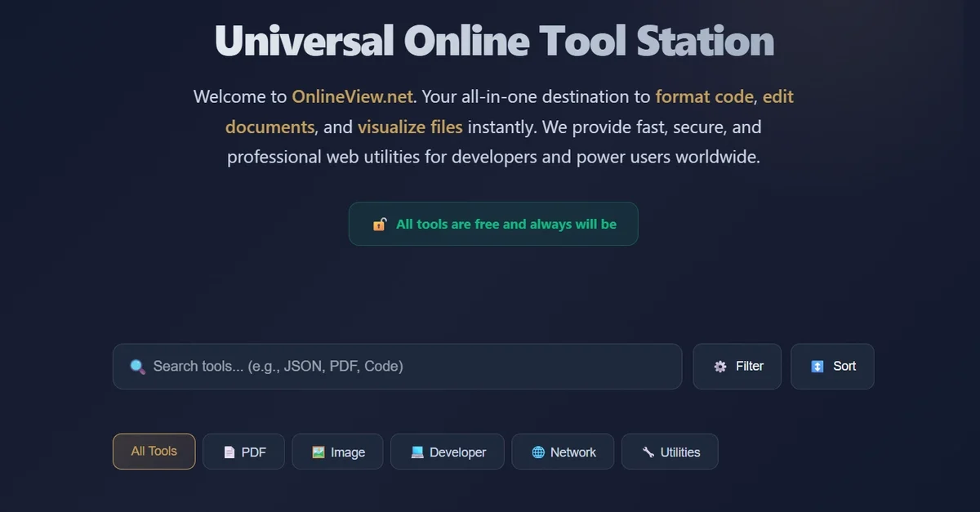Open the Filter options panel

(737, 366)
